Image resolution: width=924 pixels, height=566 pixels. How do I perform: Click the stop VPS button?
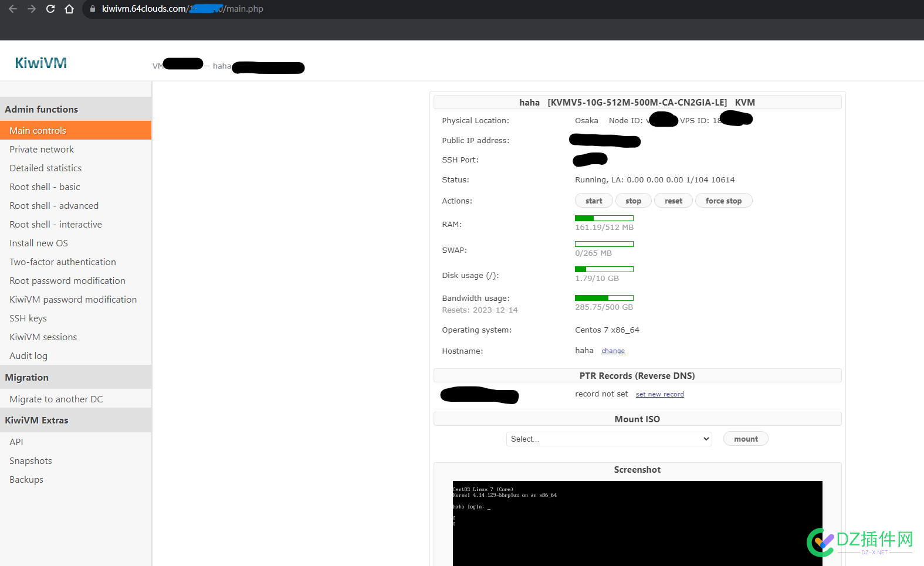coord(633,201)
